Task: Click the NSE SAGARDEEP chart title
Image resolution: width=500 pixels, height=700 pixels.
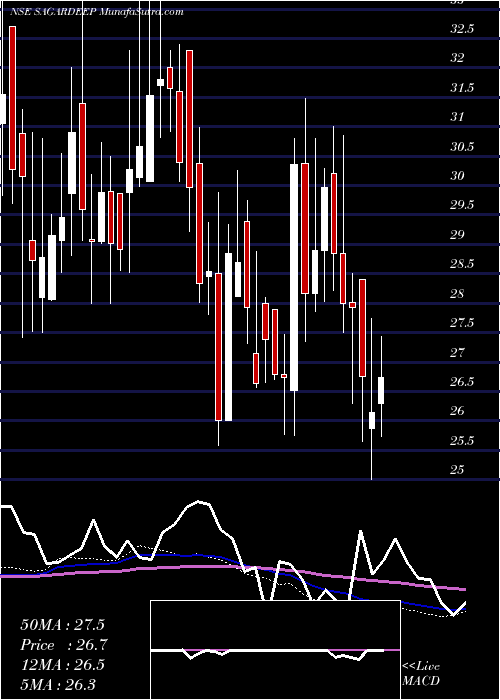Action: (97, 12)
